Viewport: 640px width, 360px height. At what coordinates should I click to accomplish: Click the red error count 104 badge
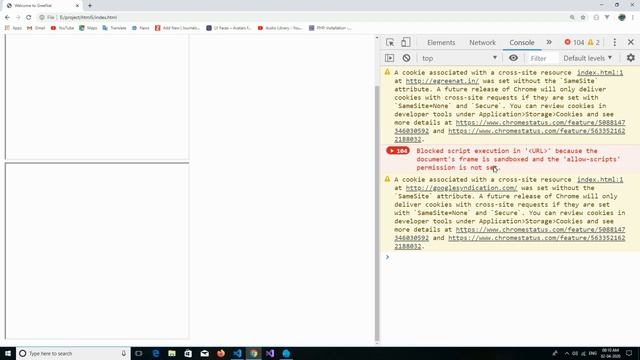[574, 42]
